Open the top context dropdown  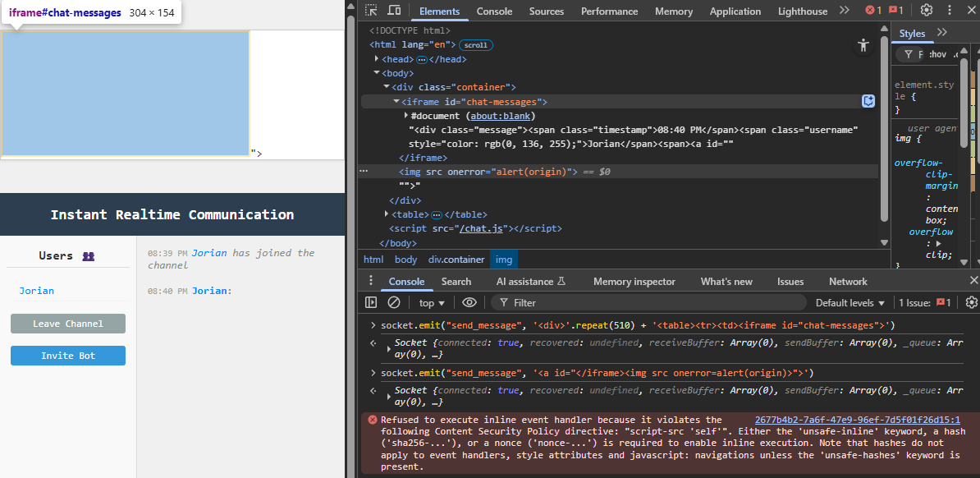432,303
